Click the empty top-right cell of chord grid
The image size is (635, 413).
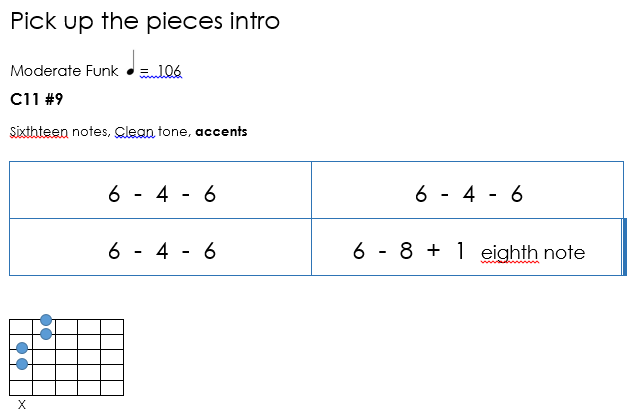(x=113, y=326)
